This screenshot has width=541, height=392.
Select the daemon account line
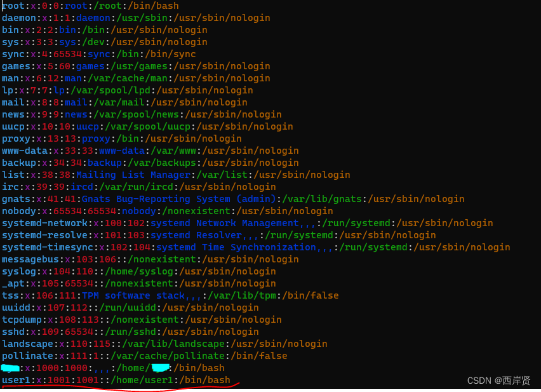tap(136, 18)
